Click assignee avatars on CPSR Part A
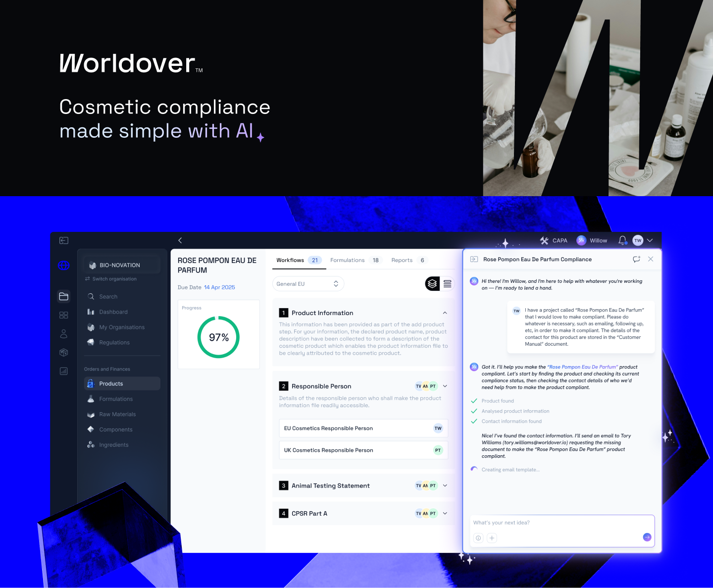This screenshot has width=713, height=588. point(426,513)
